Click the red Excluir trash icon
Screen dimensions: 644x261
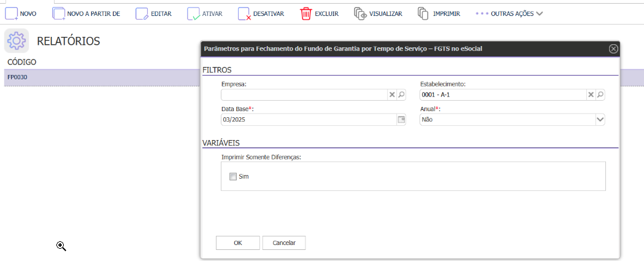[306, 14]
